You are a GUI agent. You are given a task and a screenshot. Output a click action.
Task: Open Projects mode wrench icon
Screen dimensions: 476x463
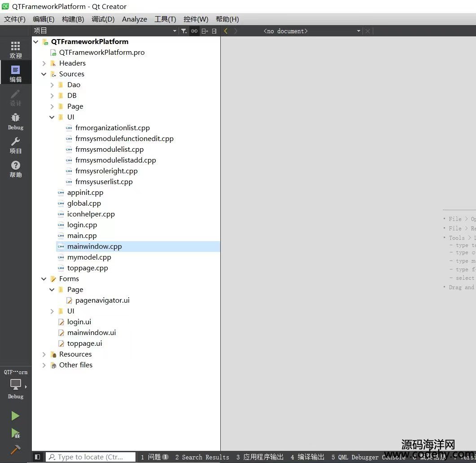click(x=16, y=145)
